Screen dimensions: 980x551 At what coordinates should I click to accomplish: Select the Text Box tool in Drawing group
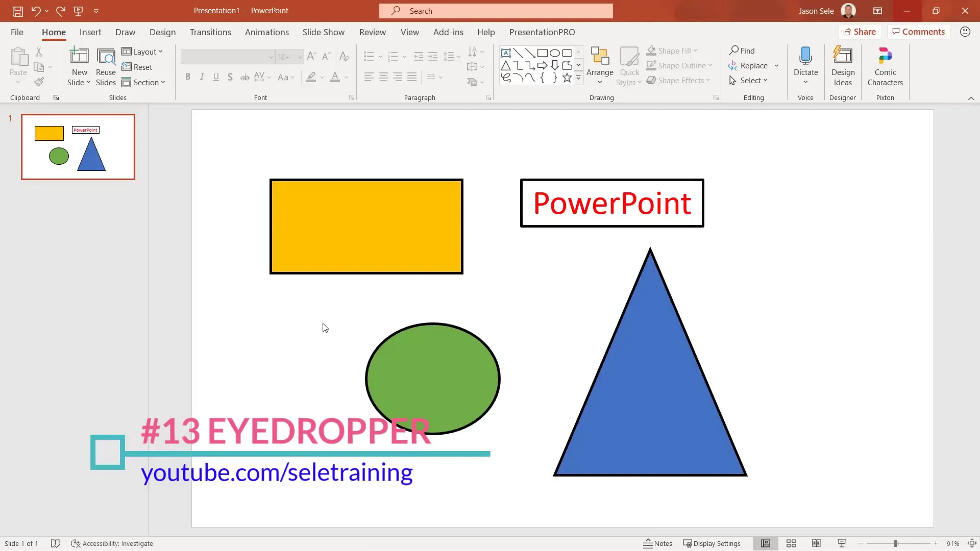[x=506, y=53]
